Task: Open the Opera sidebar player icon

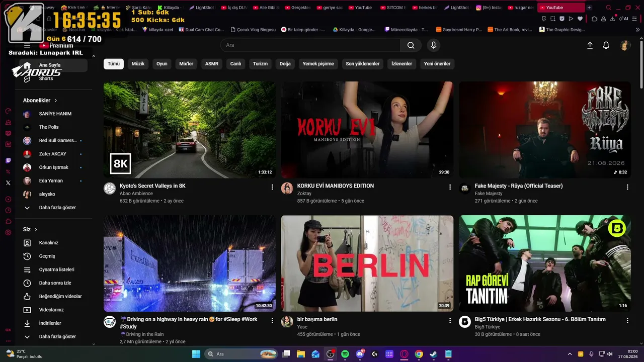Action: pos(8,199)
